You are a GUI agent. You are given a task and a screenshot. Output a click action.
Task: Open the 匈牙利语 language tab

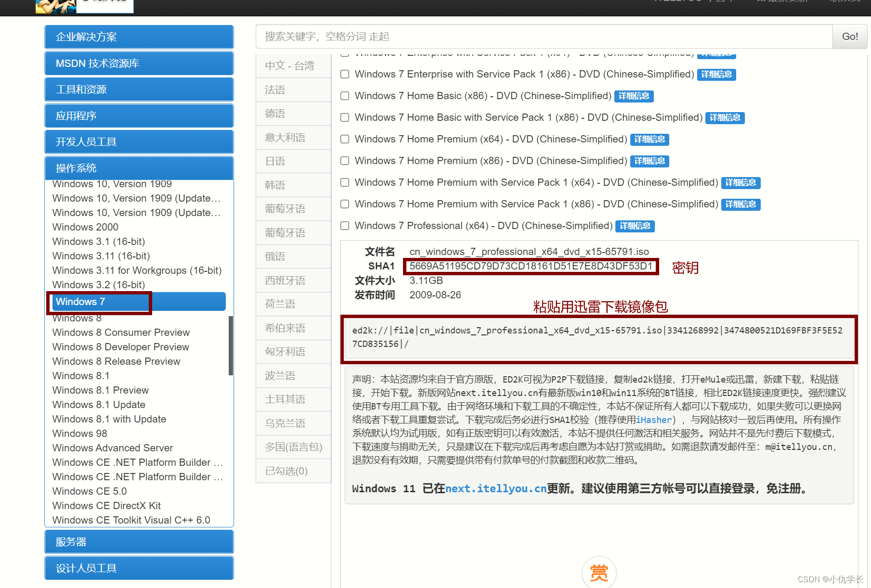coord(293,352)
